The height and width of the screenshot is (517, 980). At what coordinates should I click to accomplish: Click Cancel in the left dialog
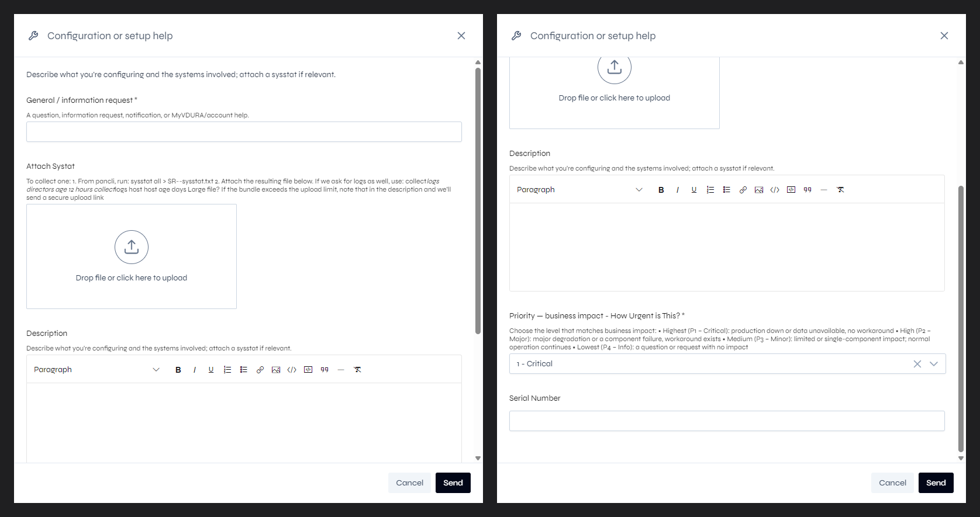409,483
